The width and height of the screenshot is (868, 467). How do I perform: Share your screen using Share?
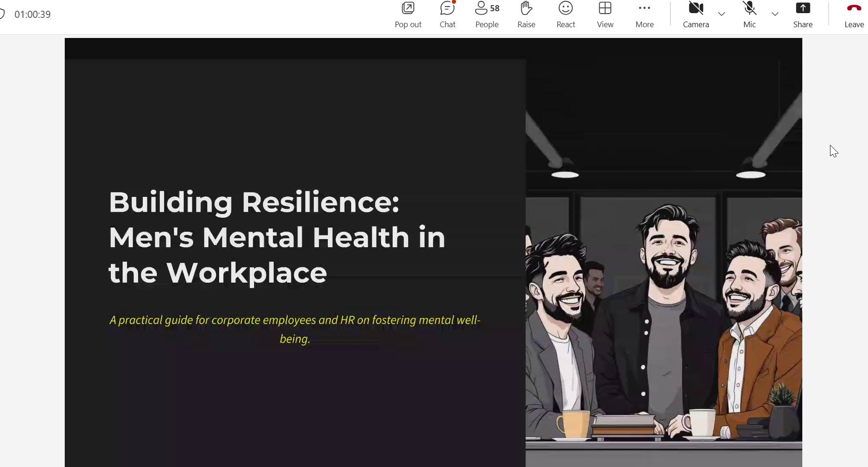pos(802,15)
